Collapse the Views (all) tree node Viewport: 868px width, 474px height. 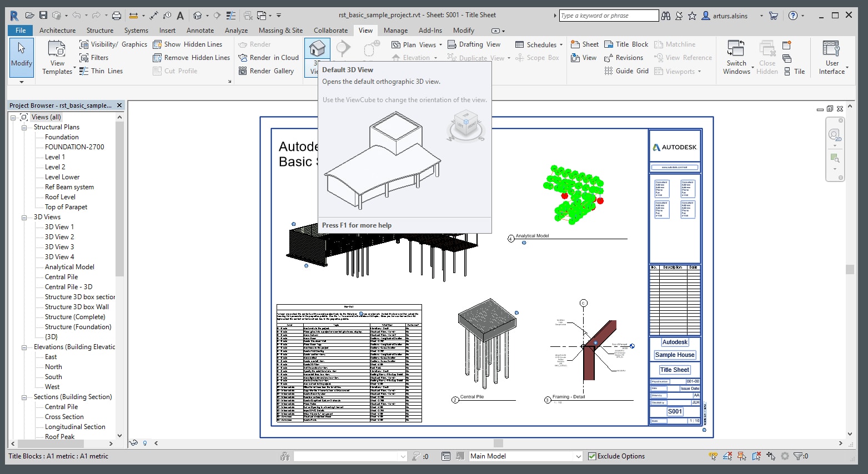coord(13,117)
